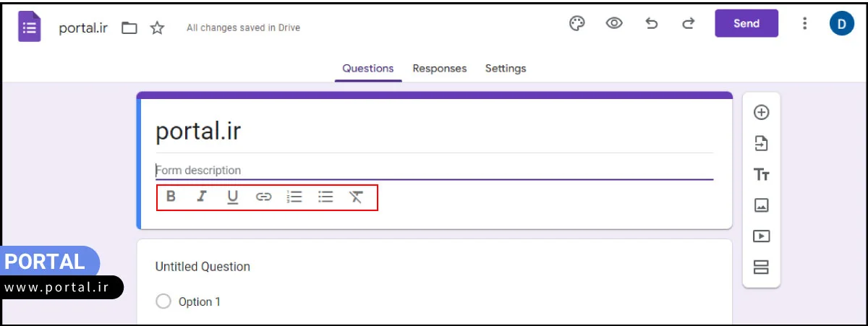Viewport: 868px width, 326px height.
Task: Add a new section
Action: pos(761,267)
